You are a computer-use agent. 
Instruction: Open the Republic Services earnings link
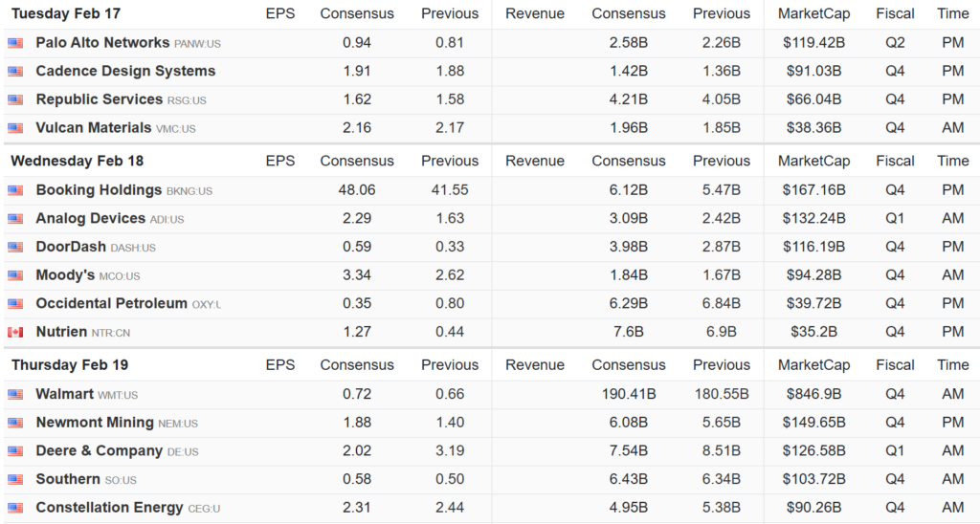99,99
